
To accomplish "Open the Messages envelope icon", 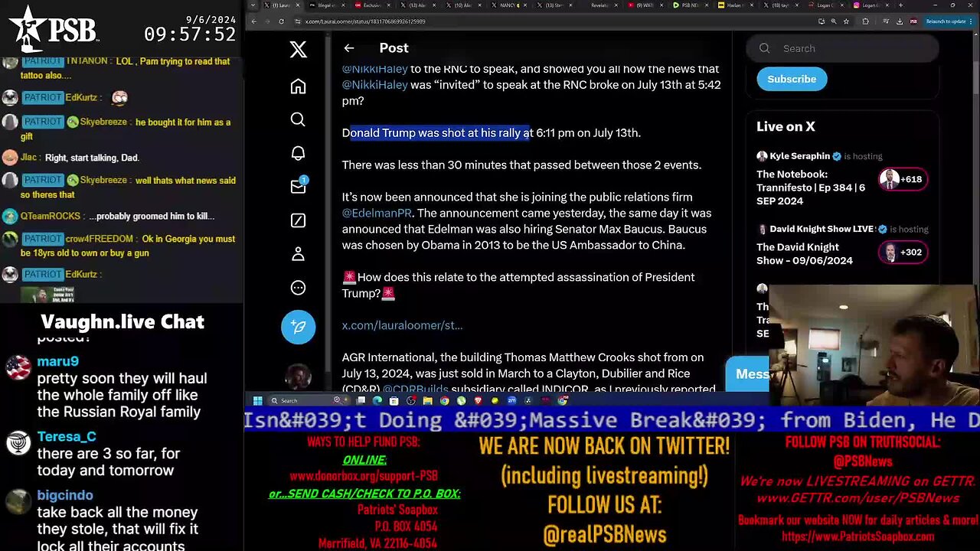I will click(299, 187).
